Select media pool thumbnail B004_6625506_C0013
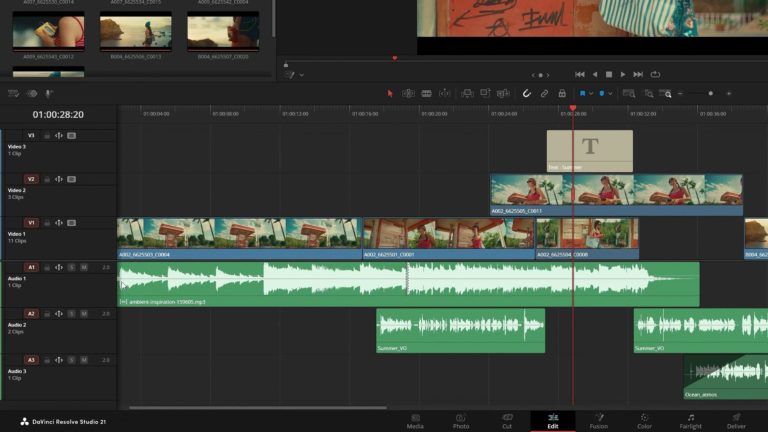 (x=136, y=31)
